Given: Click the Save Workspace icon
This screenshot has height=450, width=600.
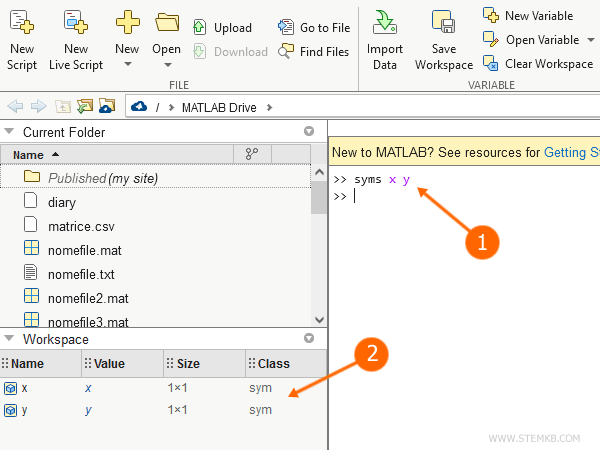Looking at the screenshot, I should pos(444,24).
